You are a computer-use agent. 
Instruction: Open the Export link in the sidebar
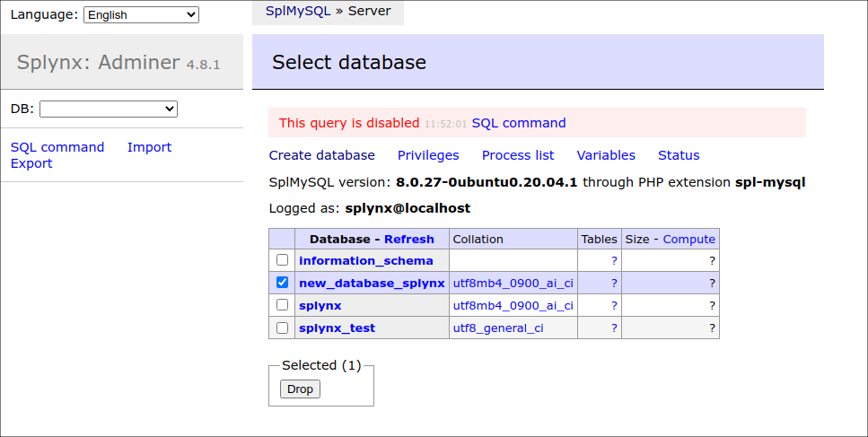click(31, 163)
